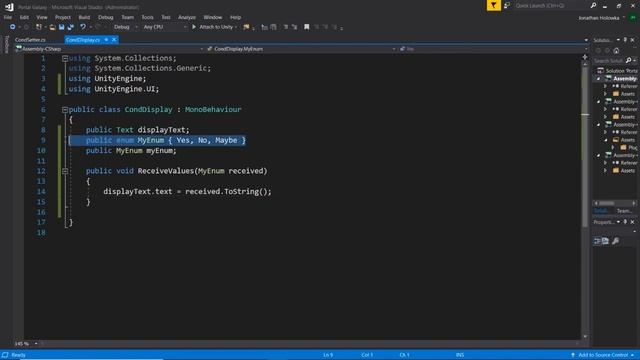This screenshot has height=360, width=640.
Task: Click the Quick Launch search magnifier icon
Action: point(593,5)
